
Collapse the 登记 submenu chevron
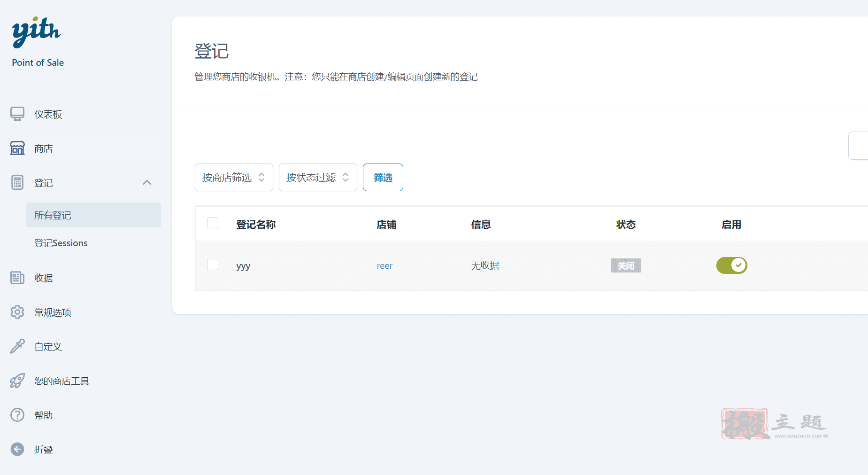[147, 182]
